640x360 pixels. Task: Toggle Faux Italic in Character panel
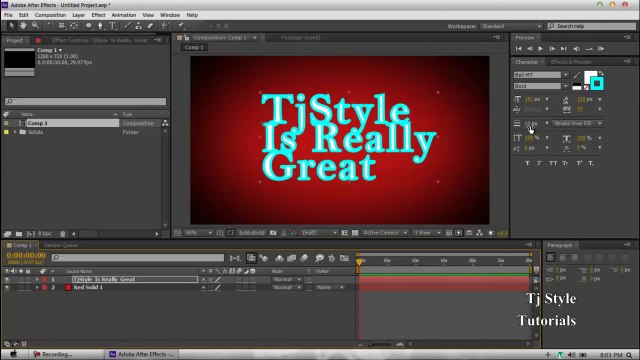pos(539,163)
